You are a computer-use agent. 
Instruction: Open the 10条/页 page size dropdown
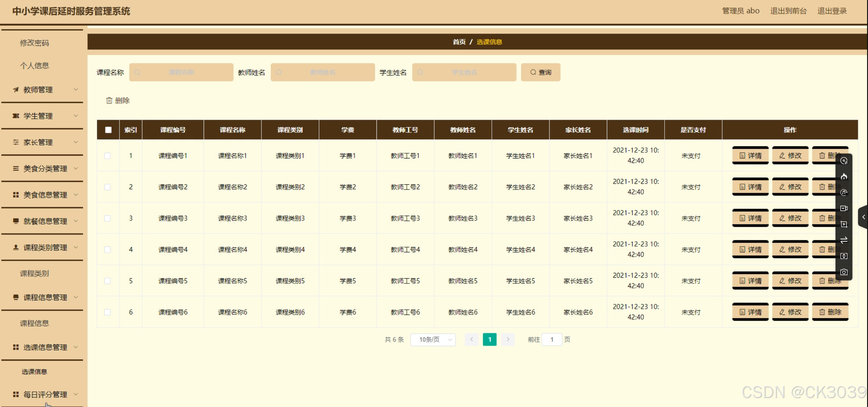(x=433, y=339)
